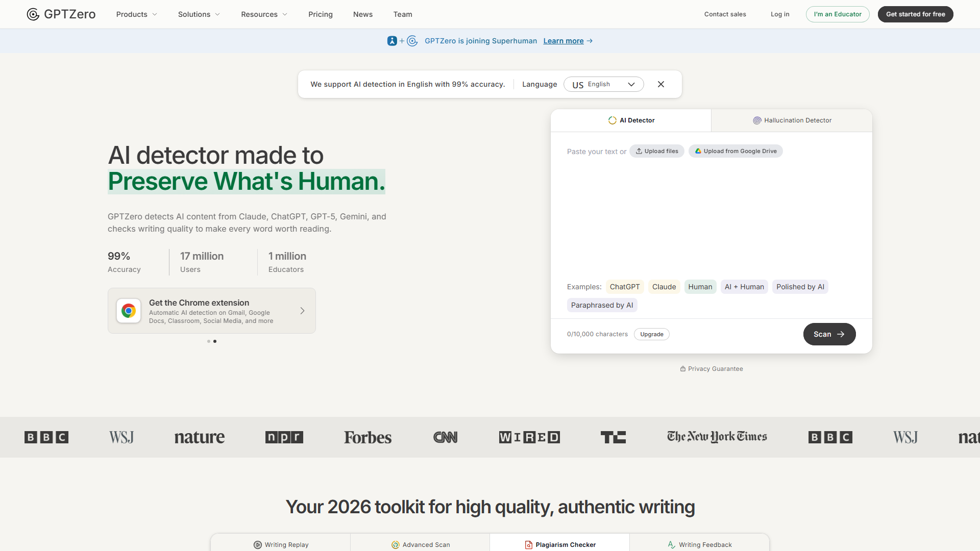Viewport: 980px width, 551px height.
Task: Click the Contact sales link
Action: [725, 14]
